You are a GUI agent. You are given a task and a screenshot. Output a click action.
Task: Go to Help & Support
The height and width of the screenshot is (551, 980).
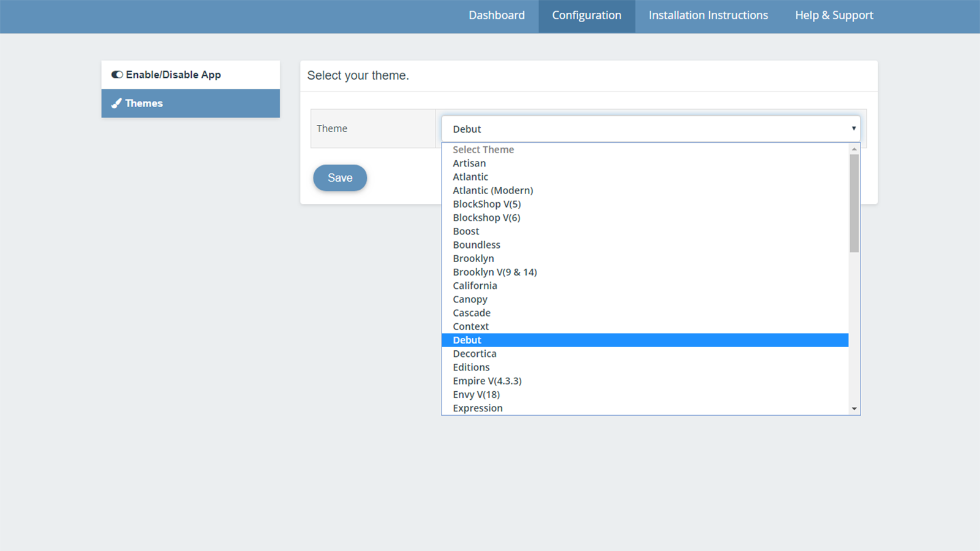834,16
